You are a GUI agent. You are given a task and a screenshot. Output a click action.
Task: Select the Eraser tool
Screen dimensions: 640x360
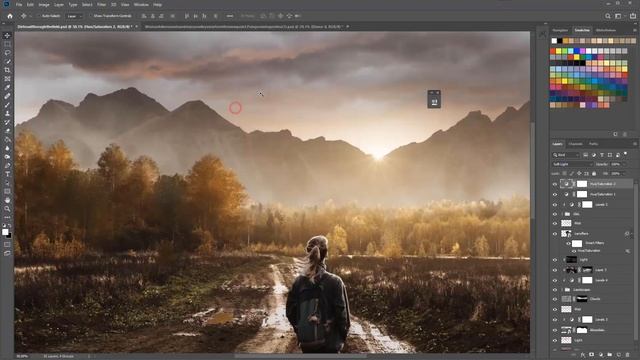click(7, 131)
